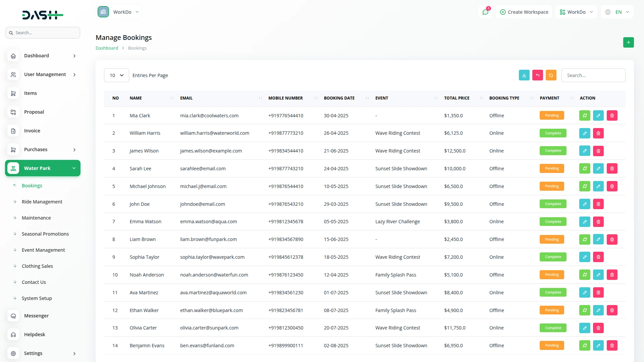Image resolution: width=644 pixels, height=362 pixels.
Task: Click the orange refresh icon above the table
Action: coord(551,75)
